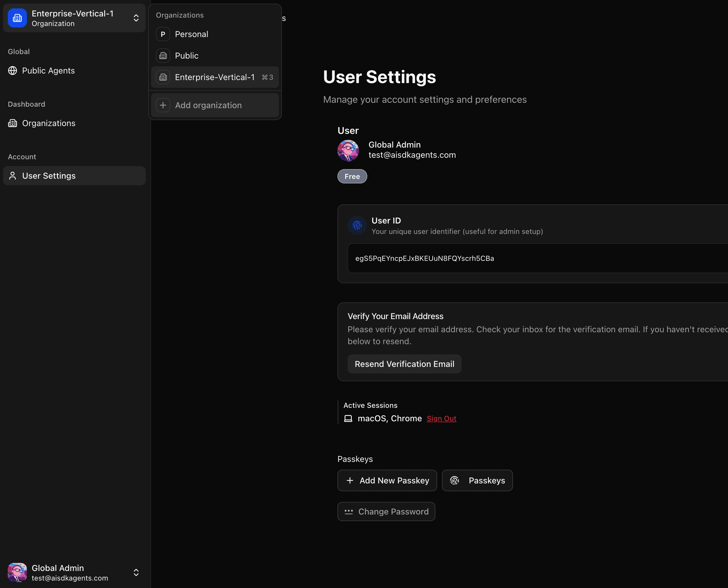Choose Personal in the Organizations menu
This screenshot has width=728, height=588.
pos(191,34)
